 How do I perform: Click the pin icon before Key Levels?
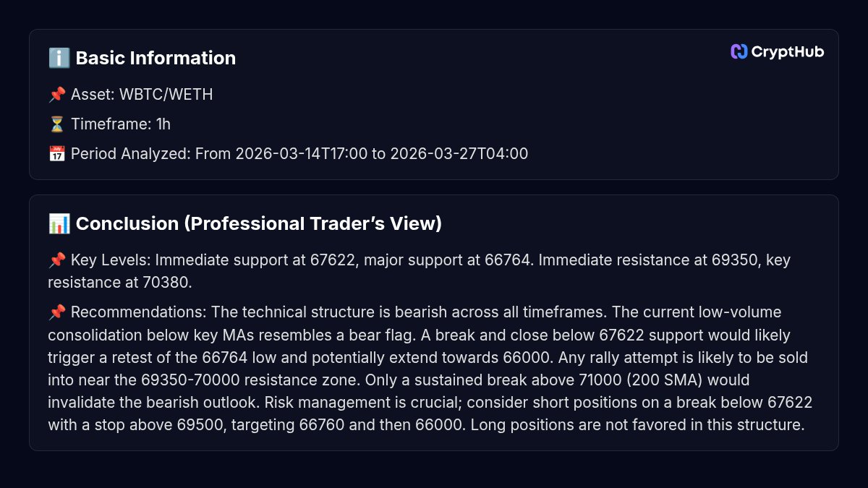57,260
